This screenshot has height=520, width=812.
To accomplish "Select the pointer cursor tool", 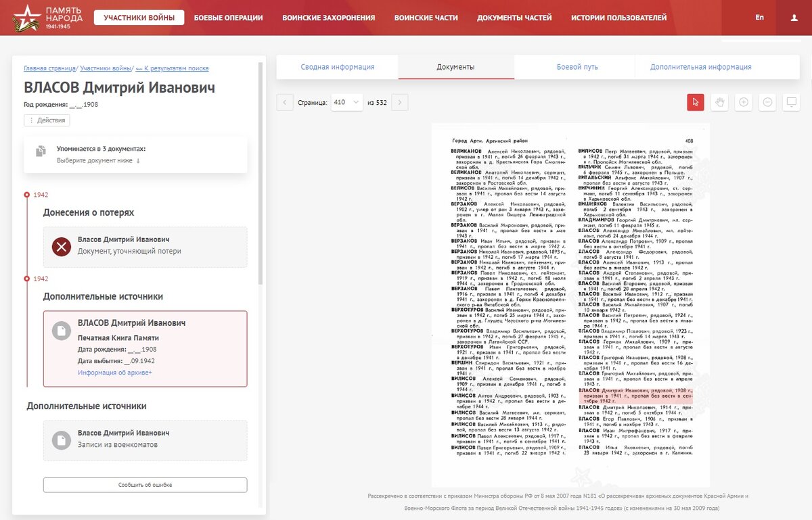I will [696, 102].
